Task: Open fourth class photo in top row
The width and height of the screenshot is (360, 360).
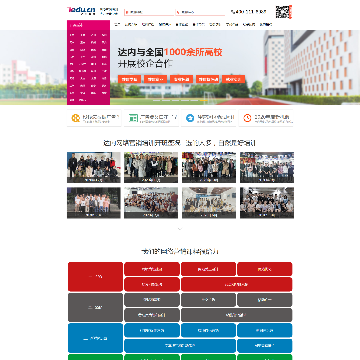Action: 267,168
